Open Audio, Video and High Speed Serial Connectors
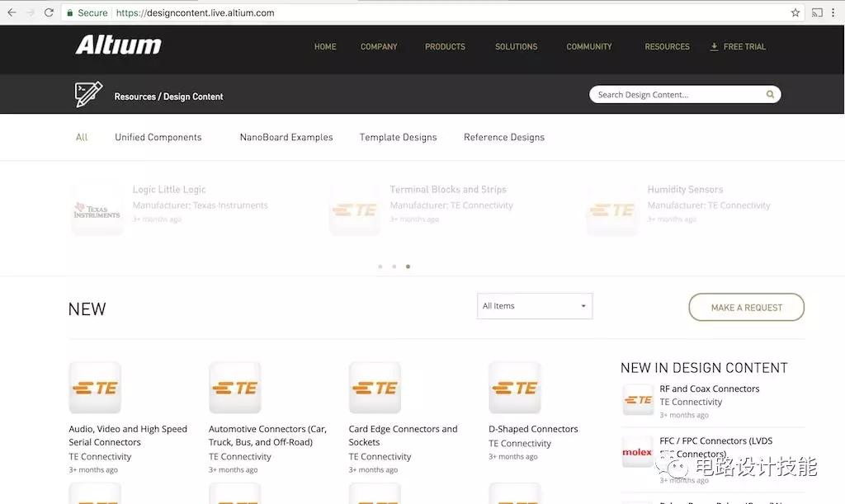Image resolution: width=845 pixels, height=504 pixels. coord(128,436)
